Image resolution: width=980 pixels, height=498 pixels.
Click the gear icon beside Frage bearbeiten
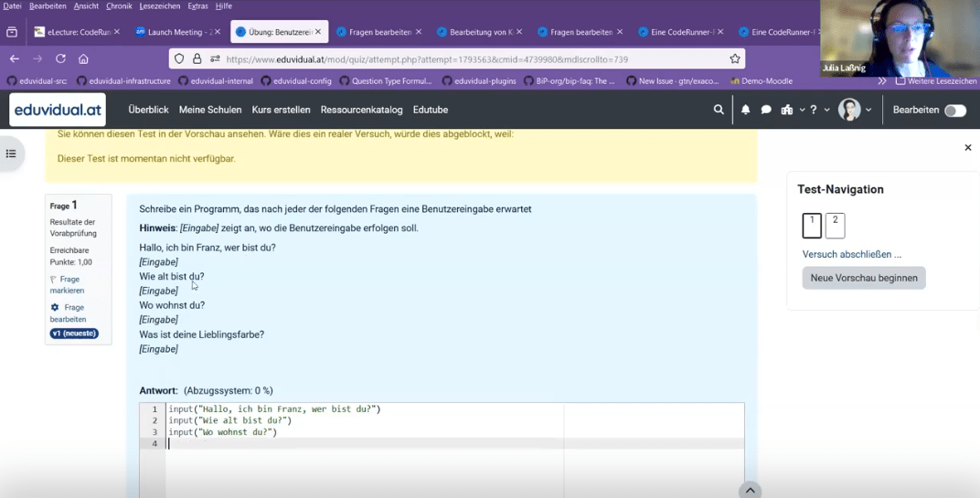pyautogui.click(x=55, y=308)
